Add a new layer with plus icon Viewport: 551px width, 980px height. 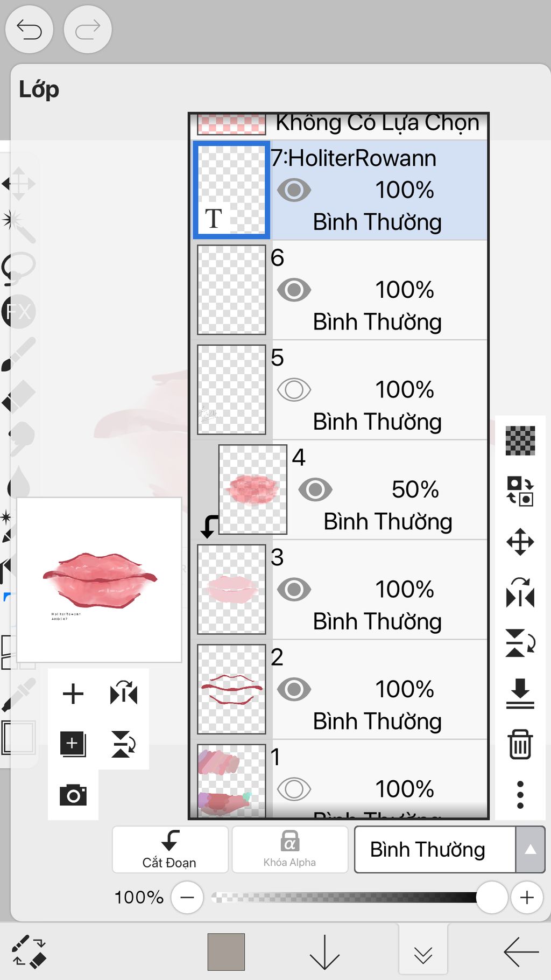(73, 694)
